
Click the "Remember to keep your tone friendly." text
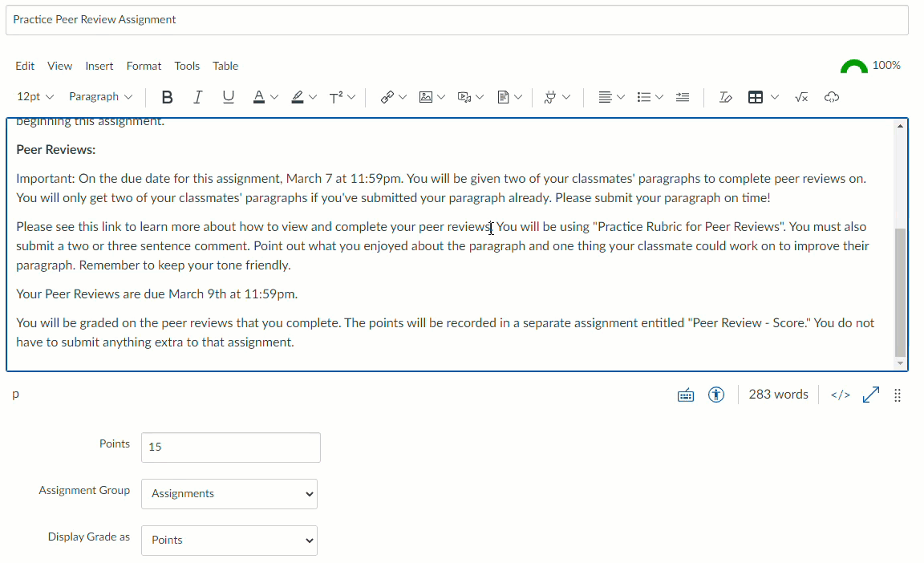185,265
